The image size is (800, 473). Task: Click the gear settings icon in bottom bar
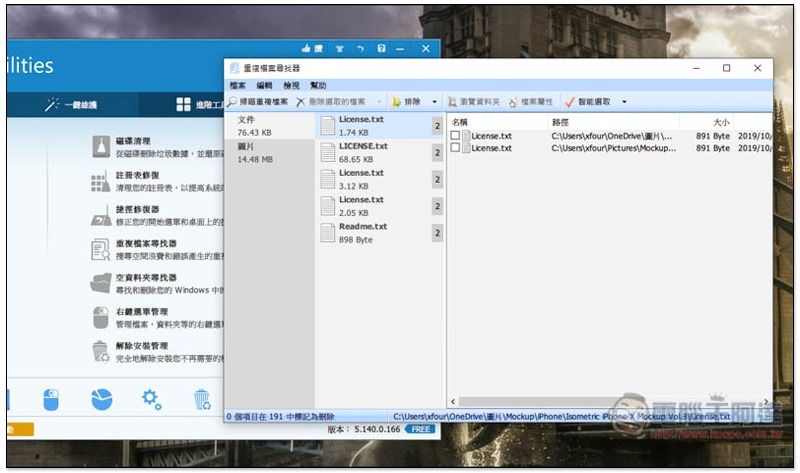[x=151, y=400]
